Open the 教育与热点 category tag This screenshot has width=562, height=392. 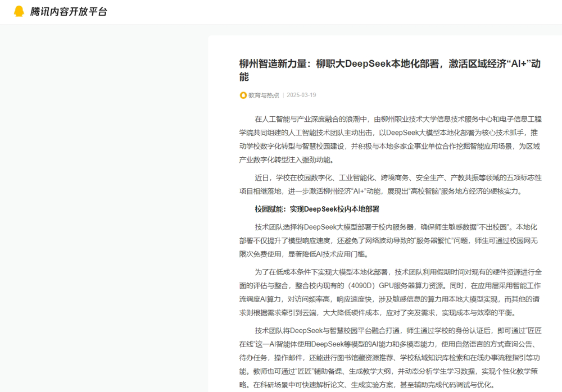click(x=263, y=95)
